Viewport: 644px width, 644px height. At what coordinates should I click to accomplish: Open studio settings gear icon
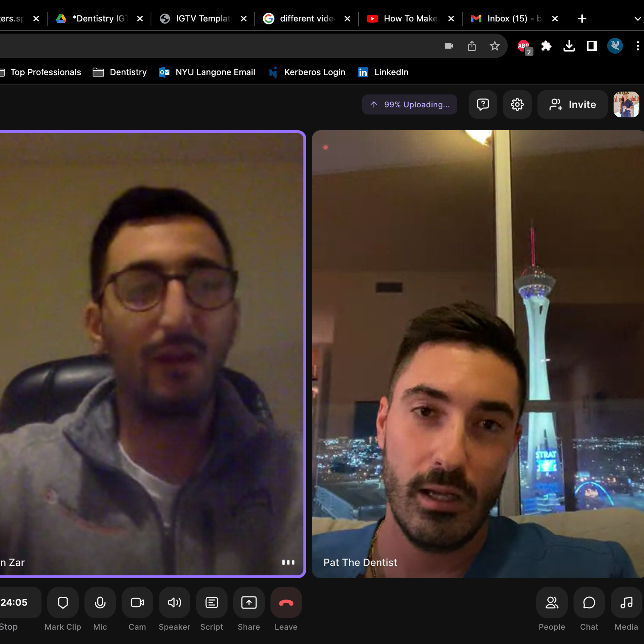pos(517,104)
